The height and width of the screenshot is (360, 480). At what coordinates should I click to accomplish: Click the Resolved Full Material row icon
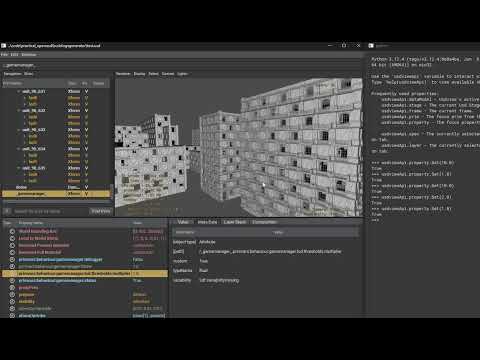click(x=12, y=252)
